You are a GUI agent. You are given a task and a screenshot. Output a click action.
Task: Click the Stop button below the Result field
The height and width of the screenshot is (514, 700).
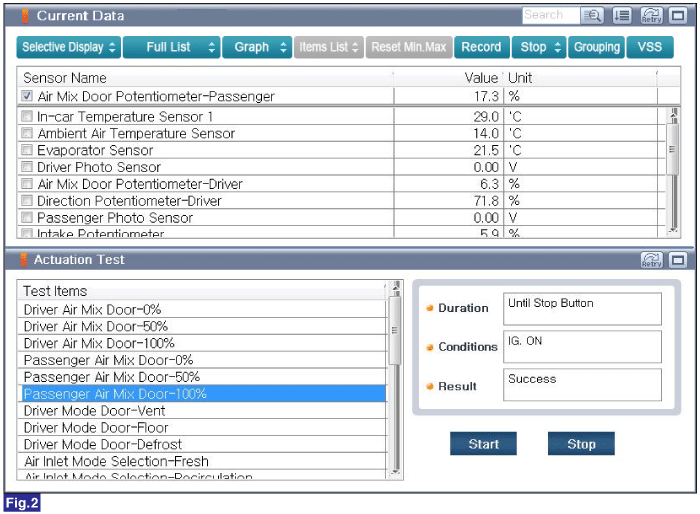[x=581, y=443]
